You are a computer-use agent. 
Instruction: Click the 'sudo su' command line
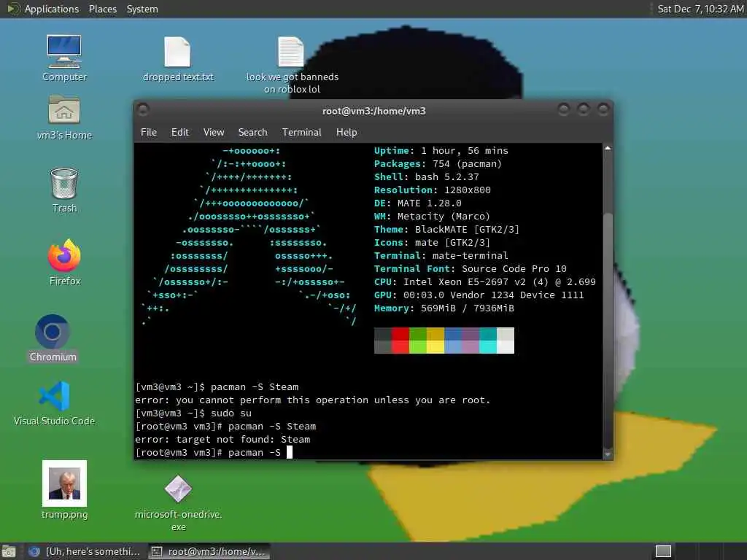coord(193,413)
